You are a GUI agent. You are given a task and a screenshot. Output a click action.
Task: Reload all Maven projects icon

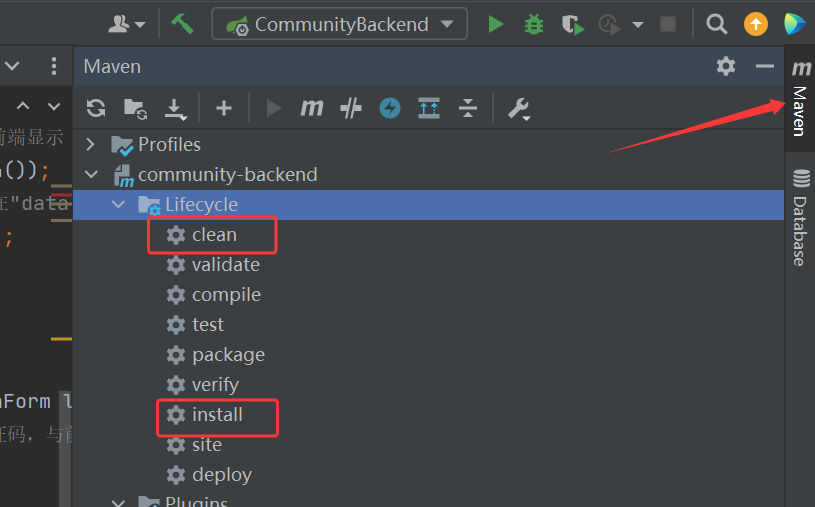96,108
